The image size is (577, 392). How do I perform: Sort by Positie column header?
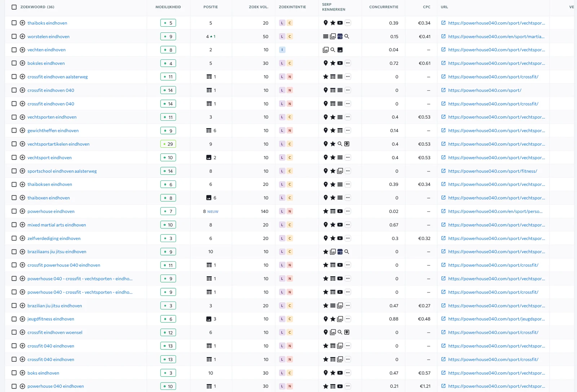pyautogui.click(x=211, y=7)
